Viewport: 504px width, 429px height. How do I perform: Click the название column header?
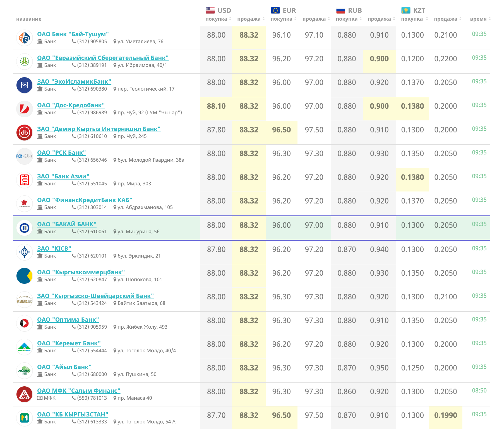click(29, 19)
